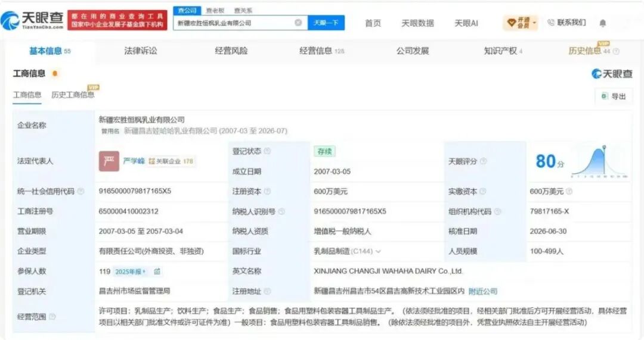Click the orange dot next to 工商信息 heading
This screenshot has width=644, height=340.
(55, 73)
